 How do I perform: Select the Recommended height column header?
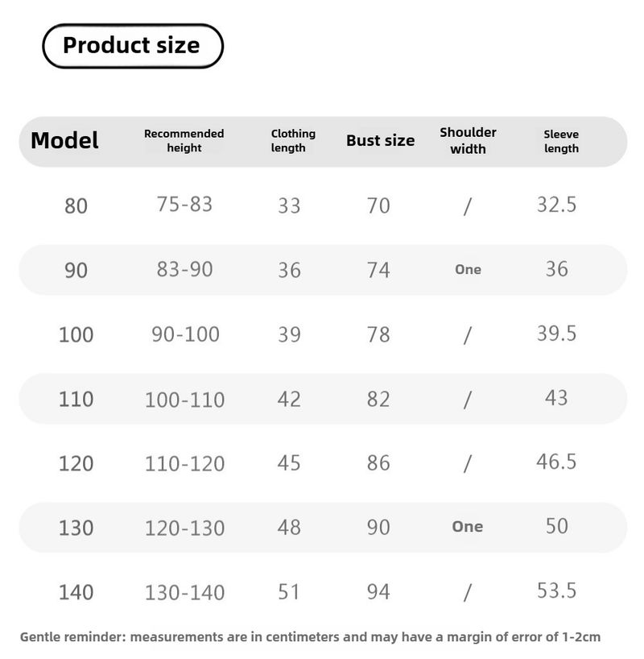coord(184,141)
